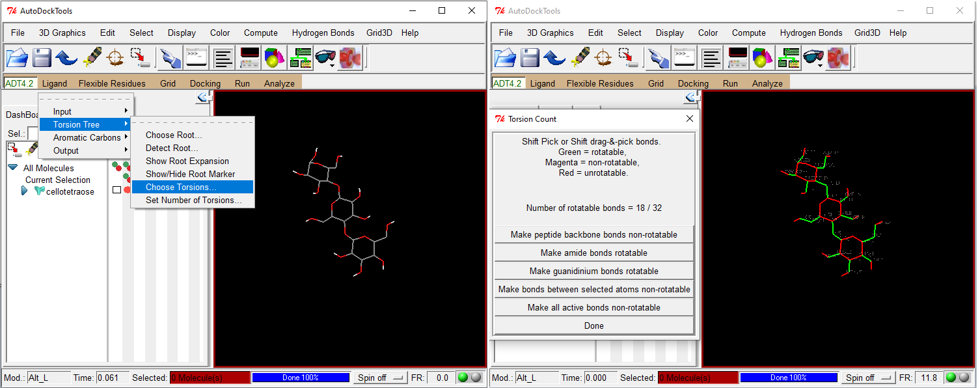This screenshot has height=388, width=980.
Task: Open the Aromatic Carbons submenu
Action: 85,137
